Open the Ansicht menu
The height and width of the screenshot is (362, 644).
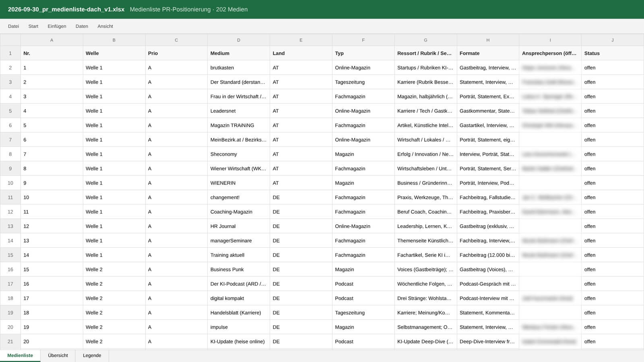tap(105, 26)
